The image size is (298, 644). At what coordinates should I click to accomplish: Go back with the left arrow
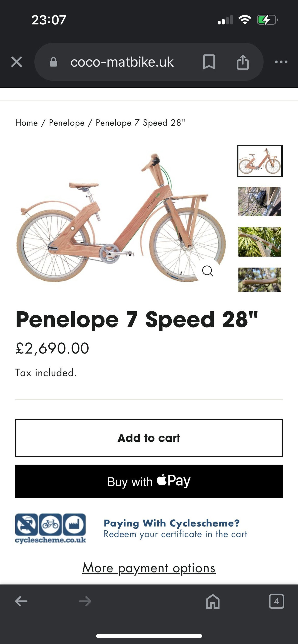(x=21, y=601)
